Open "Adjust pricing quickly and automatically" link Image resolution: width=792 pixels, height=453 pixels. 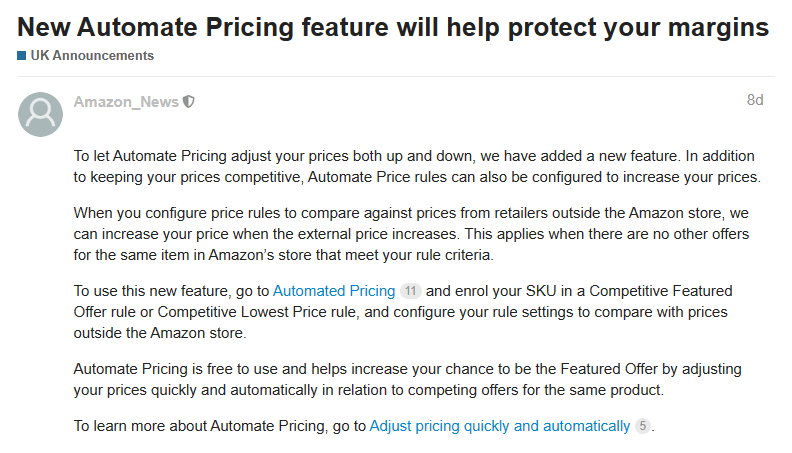pyautogui.click(x=500, y=426)
